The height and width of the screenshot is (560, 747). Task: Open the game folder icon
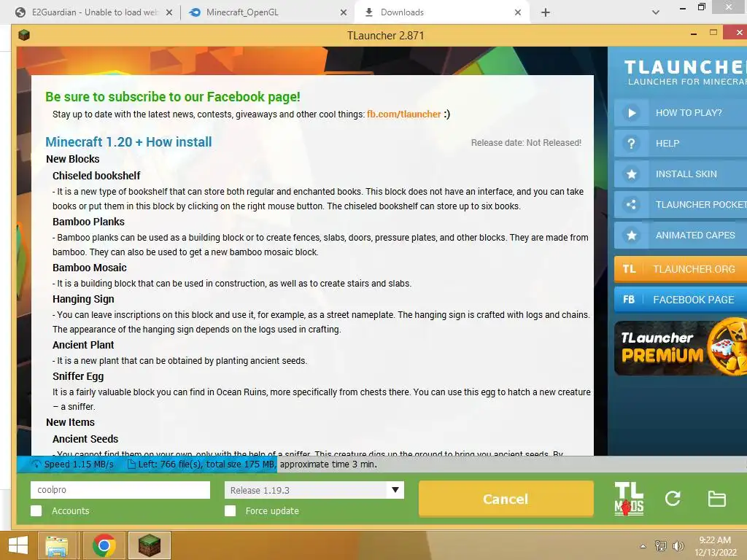716,499
